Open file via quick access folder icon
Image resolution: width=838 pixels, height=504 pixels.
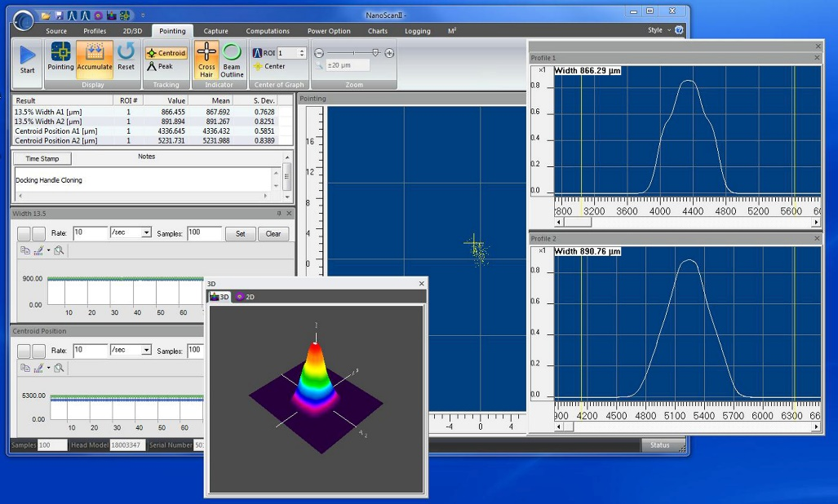tap(47, 15)
